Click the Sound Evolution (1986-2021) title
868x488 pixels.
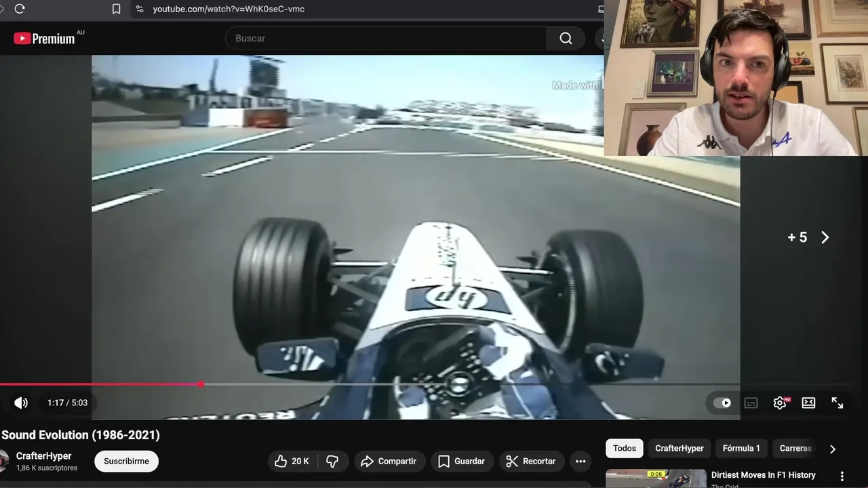click(81, 435)
